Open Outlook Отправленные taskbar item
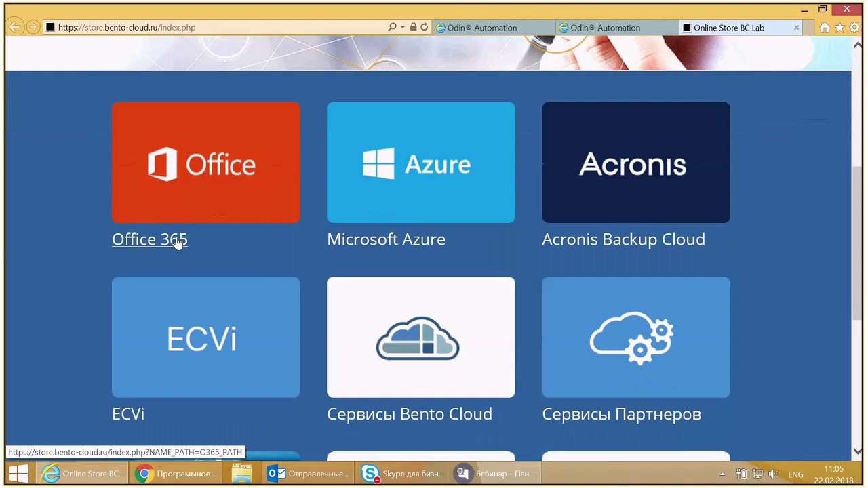Viewport: 868px width, 488px height. [308, 474]
